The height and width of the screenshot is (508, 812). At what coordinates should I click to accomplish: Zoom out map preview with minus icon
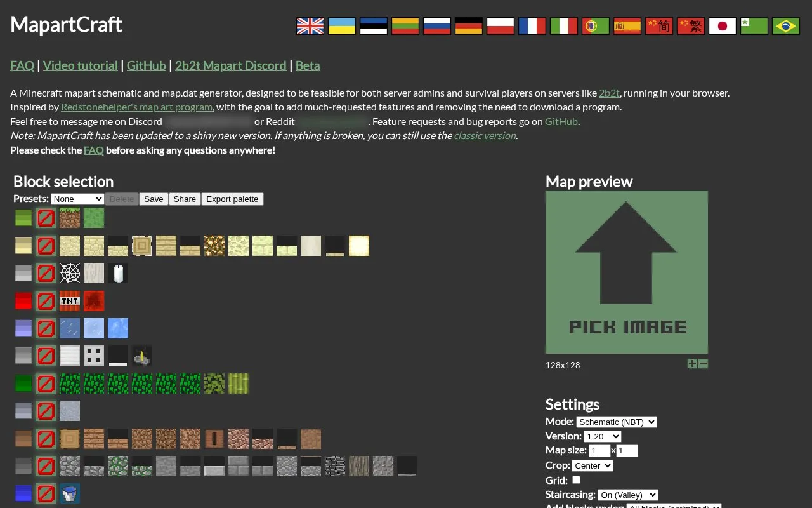(x=703, y=364)
